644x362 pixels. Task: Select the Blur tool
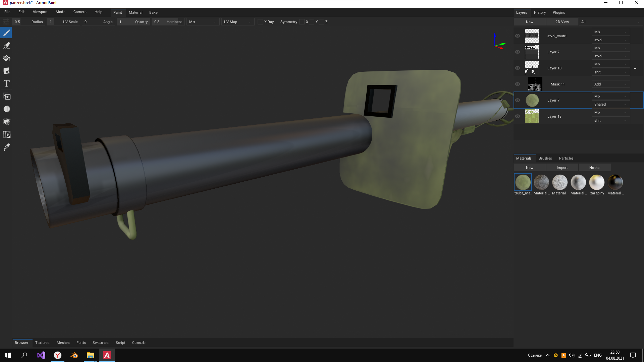[x=6, y=109]
